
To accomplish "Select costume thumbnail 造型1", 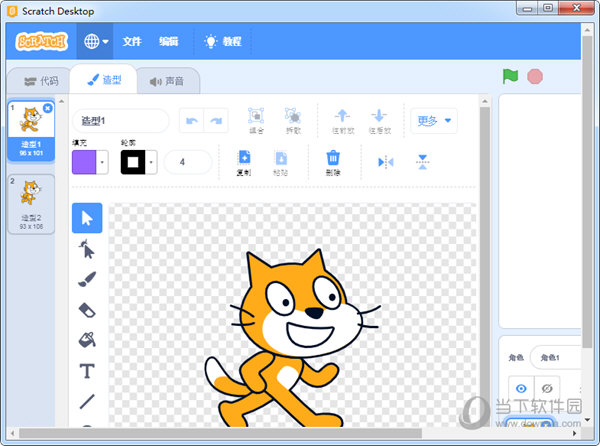I will point(31,131).
